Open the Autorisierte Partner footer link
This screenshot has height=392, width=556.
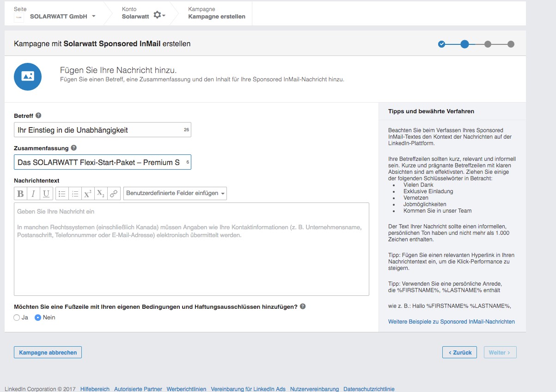coord(138,389)
